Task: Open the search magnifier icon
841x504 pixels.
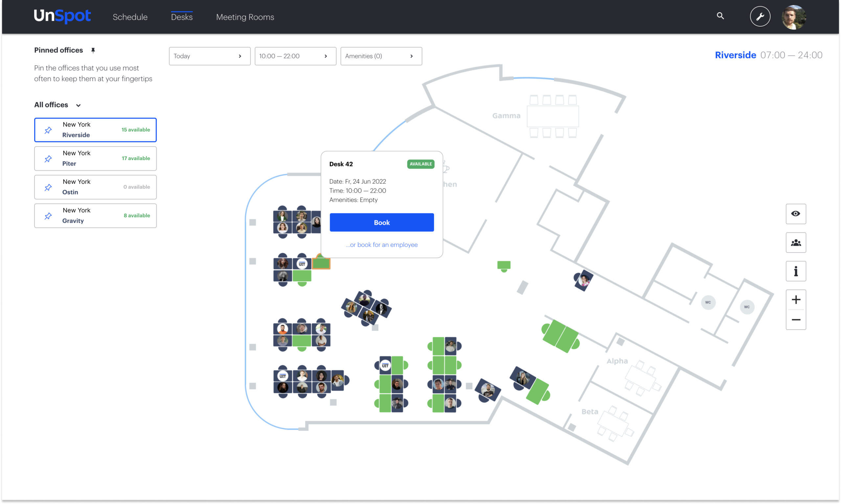Action: pyautogui.click(x=720, y=16)
